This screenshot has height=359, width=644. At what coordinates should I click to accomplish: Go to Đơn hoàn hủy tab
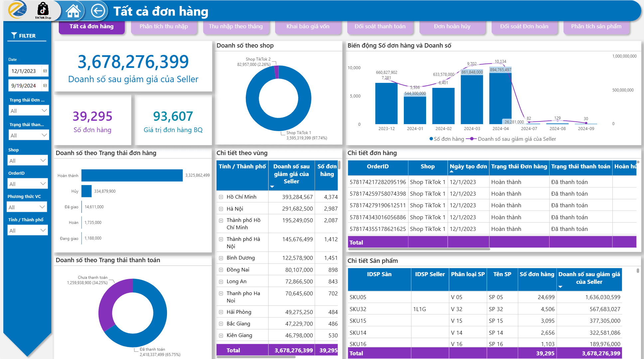[x=452, y=27]
